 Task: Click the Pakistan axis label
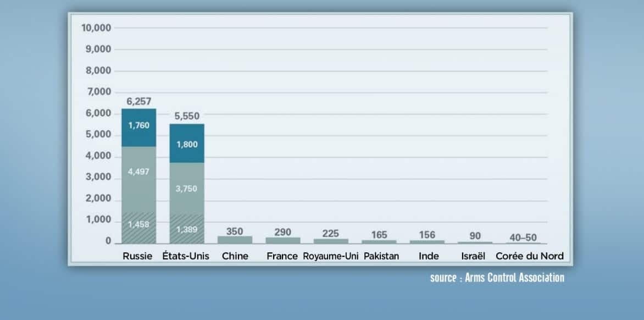pyautogui.click(x=381, y=256)
